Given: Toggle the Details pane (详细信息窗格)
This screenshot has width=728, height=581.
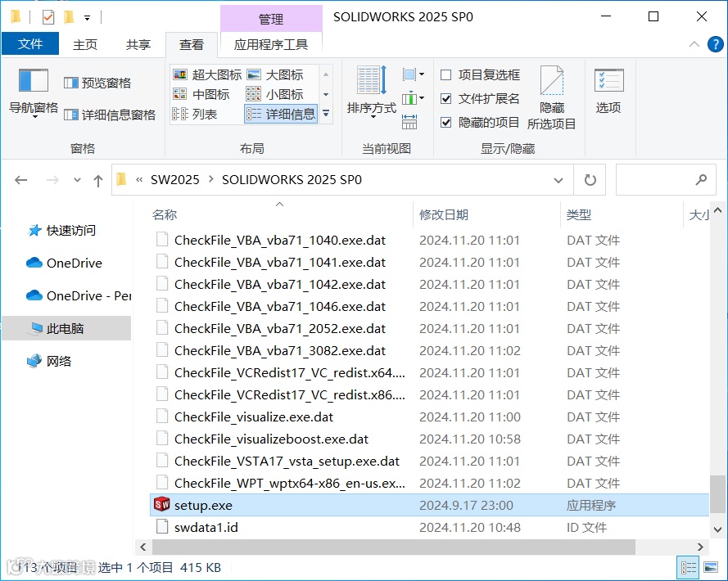Looking at the screenshot, I should pyautogui.click(x=110, y=115).
